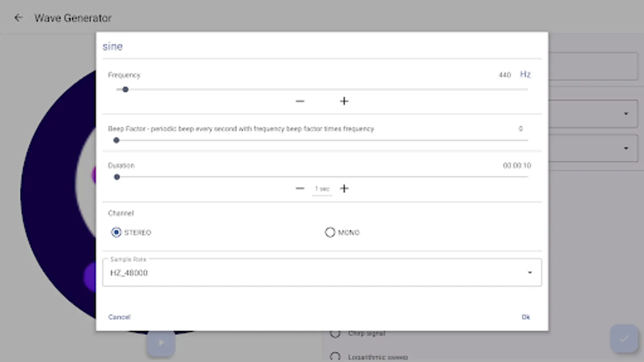The image size is (644, 362).
Task: Increase frequency with the plus icon
Action: click(x=344, y=101)
